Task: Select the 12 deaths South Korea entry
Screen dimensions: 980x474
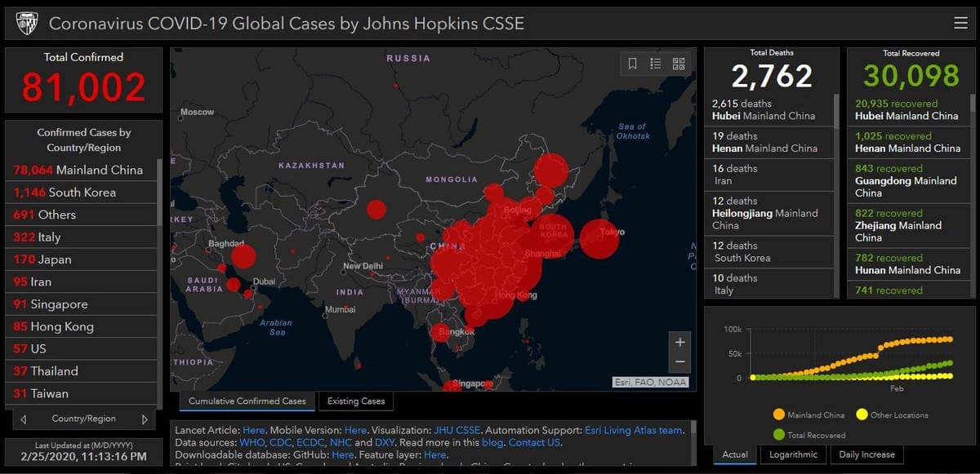Action: (769, 252)
